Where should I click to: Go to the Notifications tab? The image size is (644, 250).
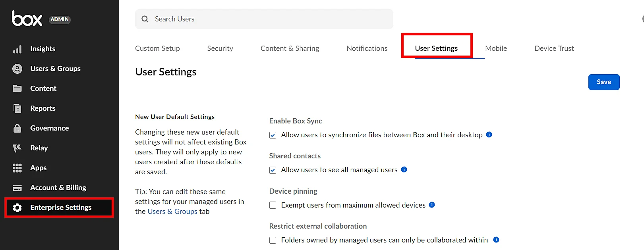pyautogui.click(x=367, y=48)
